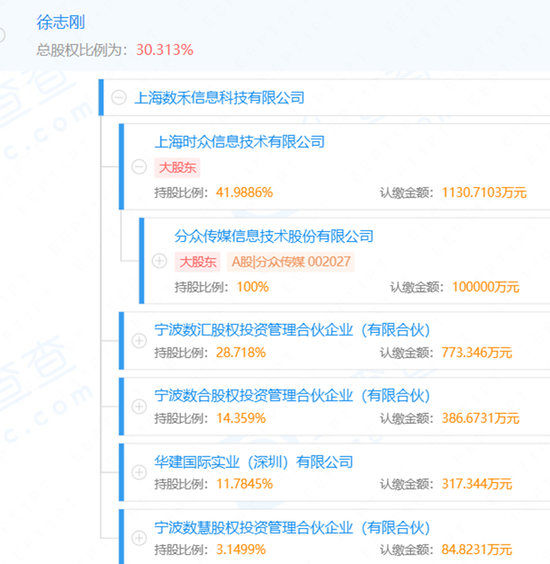This screenshot has width=550, height=564.
Task: Open 宁波数汇股权投资管理合伙企业 link
Action: [x=292, y=330]
